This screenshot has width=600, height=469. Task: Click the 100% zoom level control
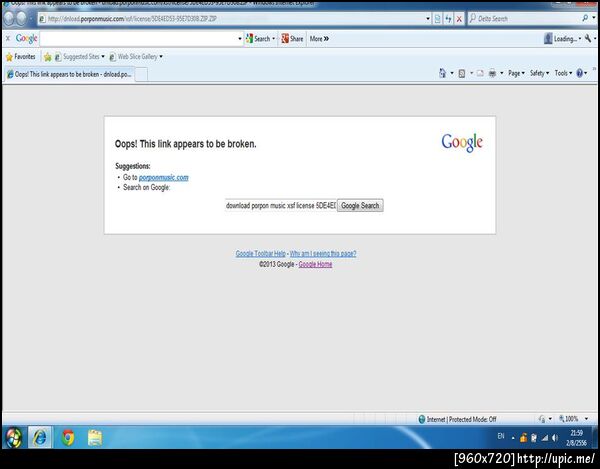pyautogui.click(x=573, y=419)
